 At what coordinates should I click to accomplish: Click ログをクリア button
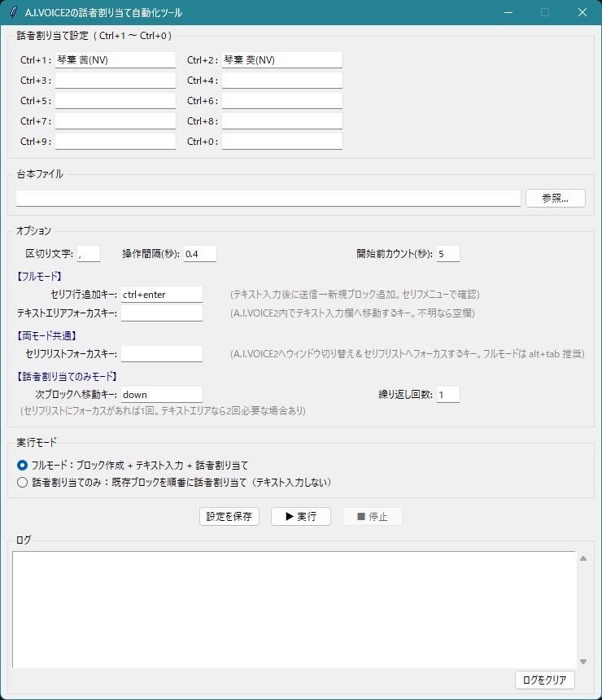544,680
